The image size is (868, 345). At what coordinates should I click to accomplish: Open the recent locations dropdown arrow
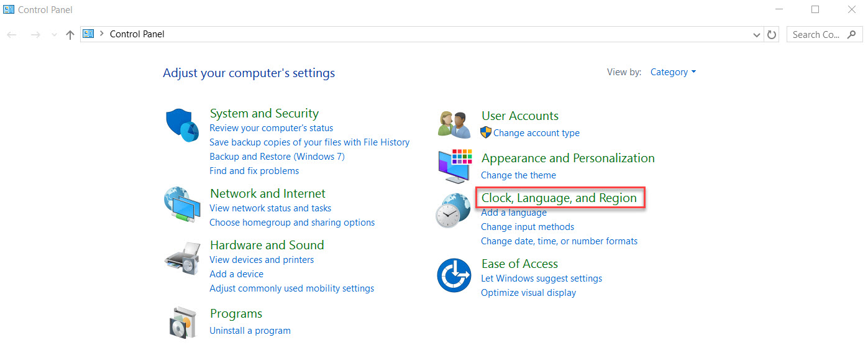54,35
